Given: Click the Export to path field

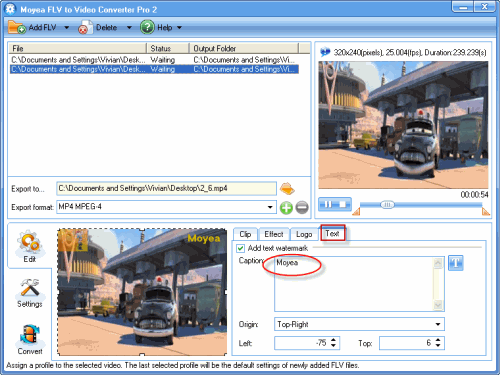Looking at the screenshot, I should click(x=166, y=188).
